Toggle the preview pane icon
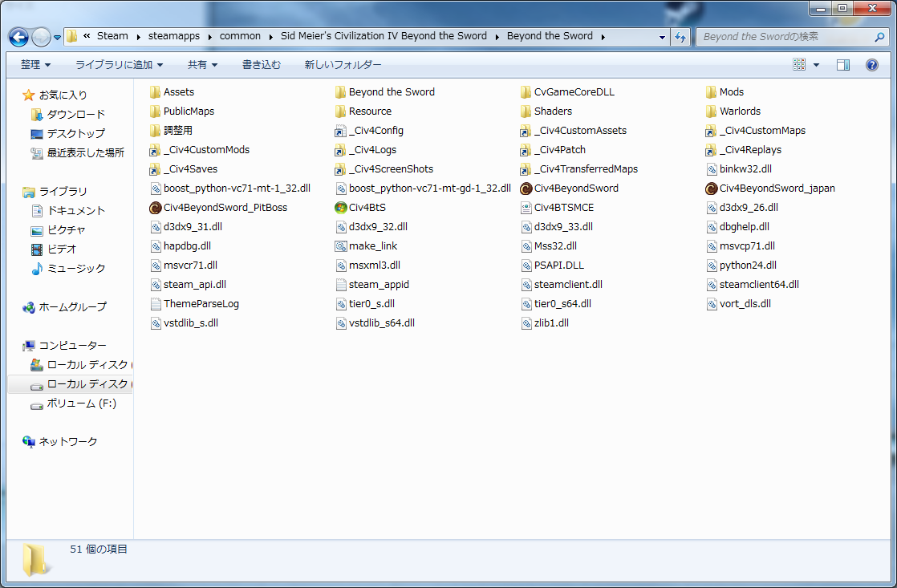The image size is (897, 588). pos(843,65)
